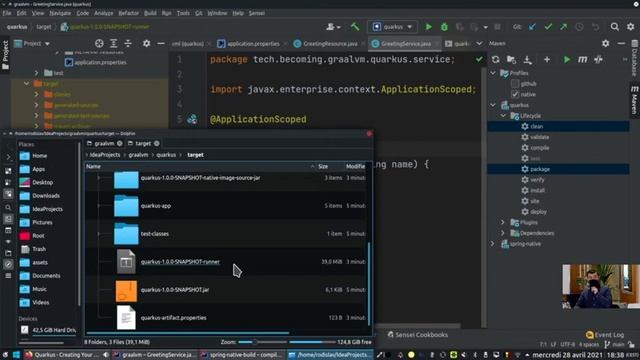The image size is (640, 360).
Task: Switch to application.properties editor tab
Action: pos(249,44)
